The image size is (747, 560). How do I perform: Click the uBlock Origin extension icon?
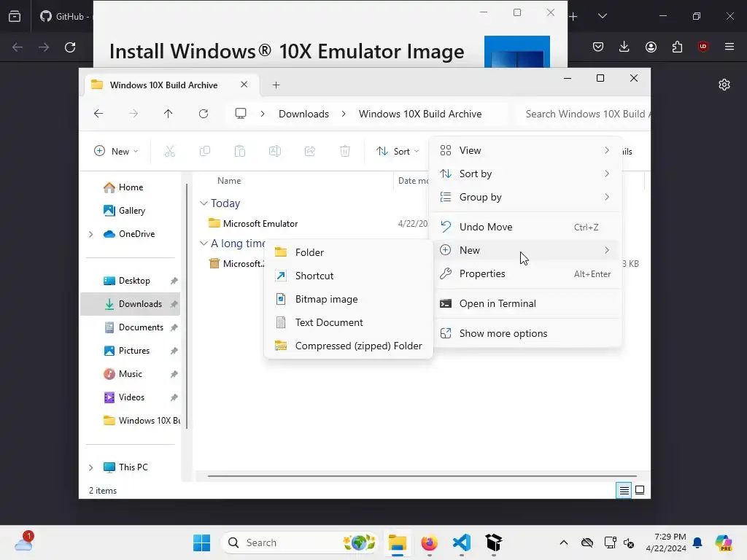pyautogui.click(x=703, y=47)
